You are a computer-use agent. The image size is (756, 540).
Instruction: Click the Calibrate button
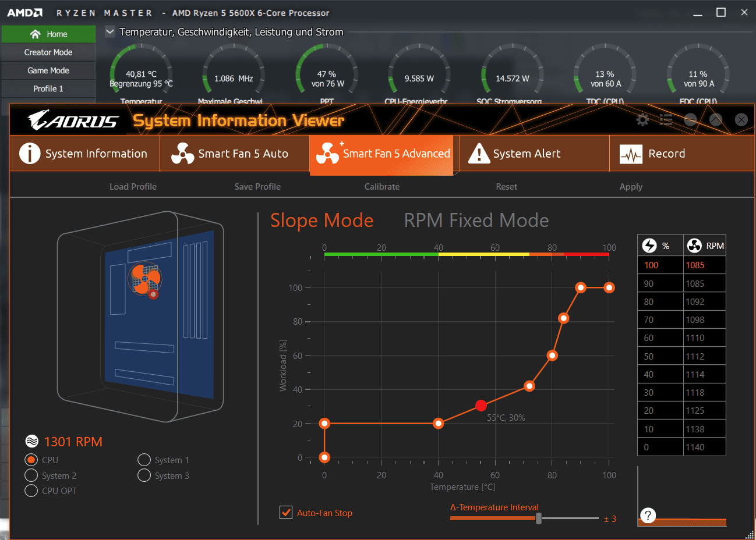pos(382,187)
